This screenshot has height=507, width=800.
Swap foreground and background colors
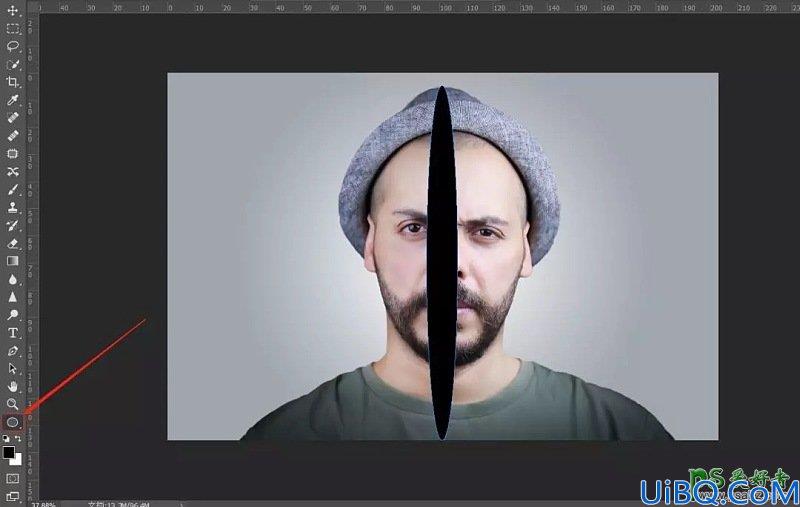(x=18, y=439)
